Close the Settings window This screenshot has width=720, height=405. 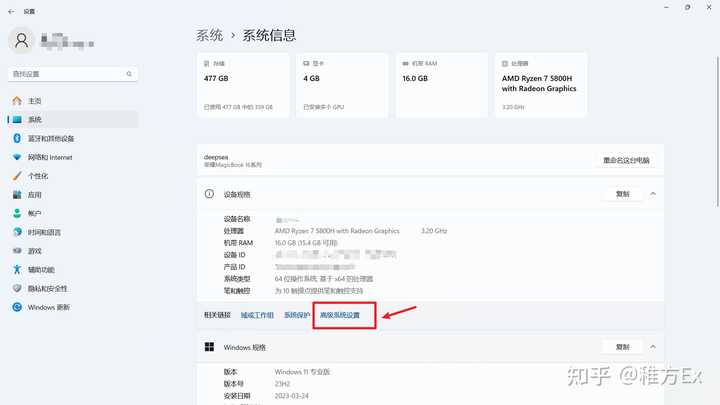[x=709, y=7]
